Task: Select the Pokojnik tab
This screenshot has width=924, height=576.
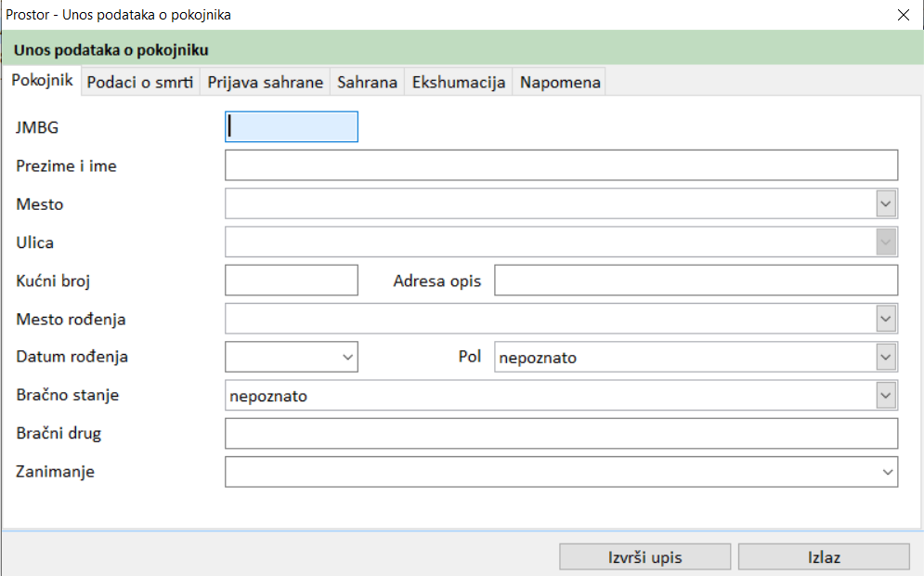Action: click(42, 81)
